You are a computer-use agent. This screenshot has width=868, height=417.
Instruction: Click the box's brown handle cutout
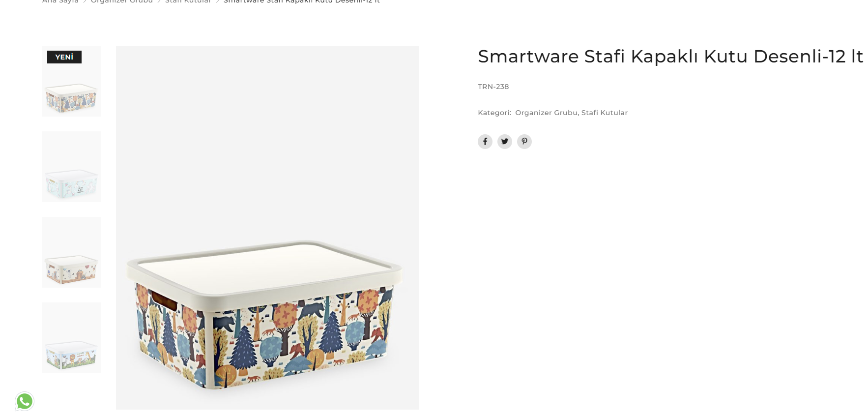pyautogui.click(x=164, y=300)
